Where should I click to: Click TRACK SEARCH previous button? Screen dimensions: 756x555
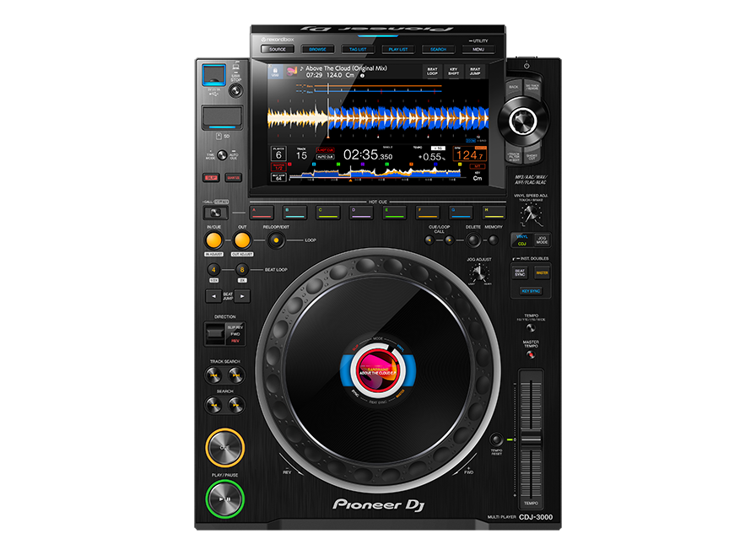click(x=213, y=374)
